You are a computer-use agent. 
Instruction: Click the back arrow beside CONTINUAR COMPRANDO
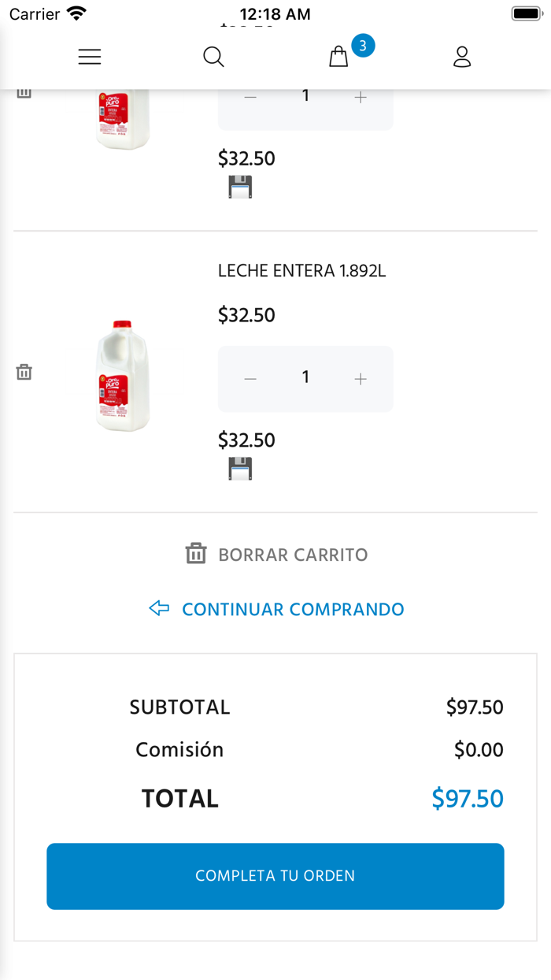coord(158,608)
